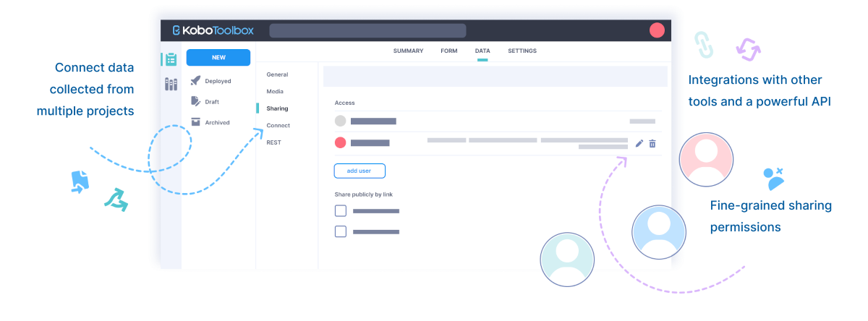Click the red account avatar in header
Image resolution: width=868 pixels, height=321 pixels.
[x=657, y=30]
